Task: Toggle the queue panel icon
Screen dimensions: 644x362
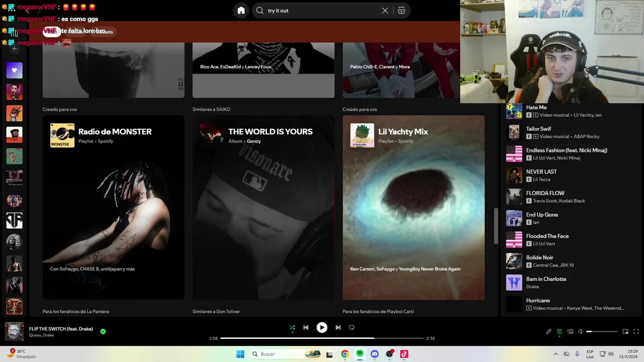Action: click(x=559, y=332)
